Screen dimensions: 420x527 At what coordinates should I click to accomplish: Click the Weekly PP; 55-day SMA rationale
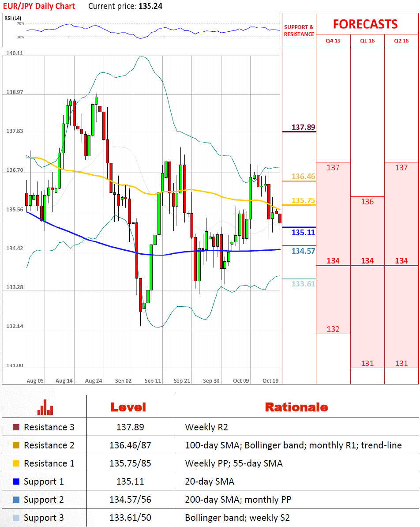tap(234, 463)
